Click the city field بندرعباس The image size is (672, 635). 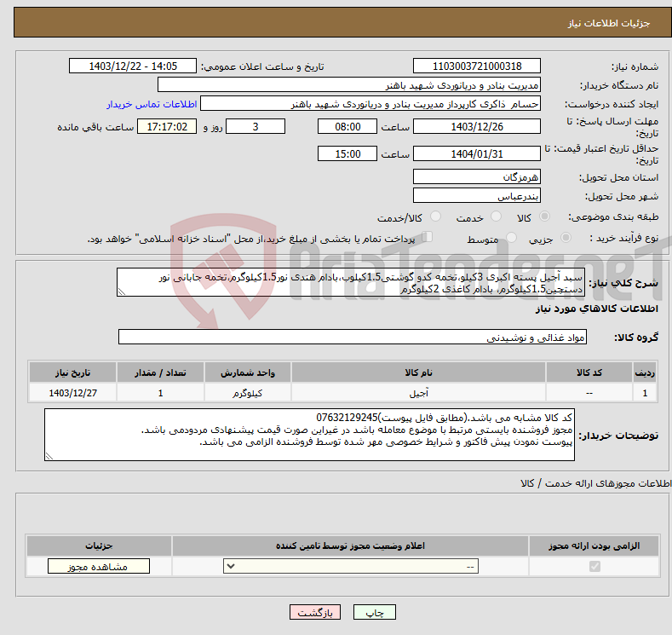coord(477,195)
